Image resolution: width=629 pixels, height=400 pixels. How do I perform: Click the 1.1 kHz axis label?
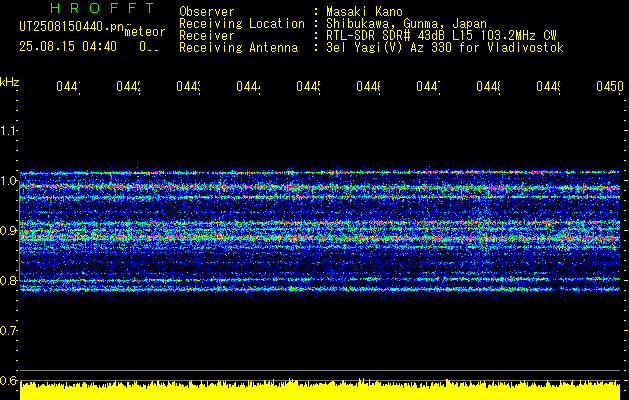tap(8, 130)
